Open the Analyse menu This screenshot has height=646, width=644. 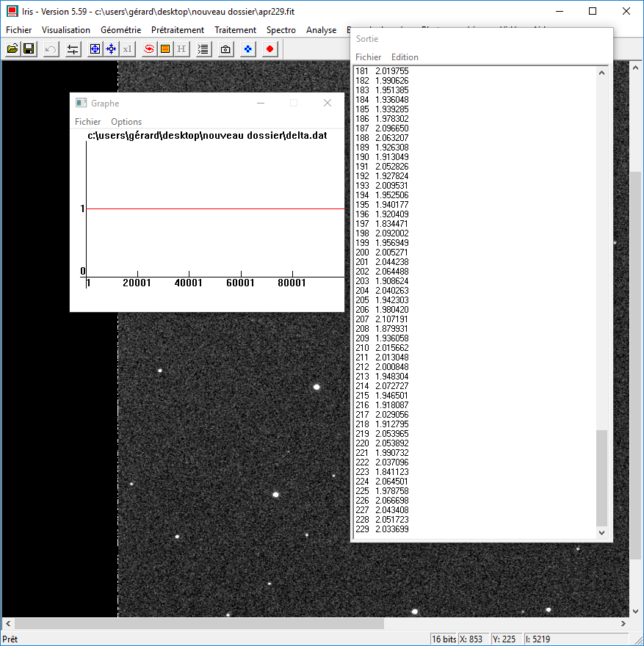coord(322,29)
